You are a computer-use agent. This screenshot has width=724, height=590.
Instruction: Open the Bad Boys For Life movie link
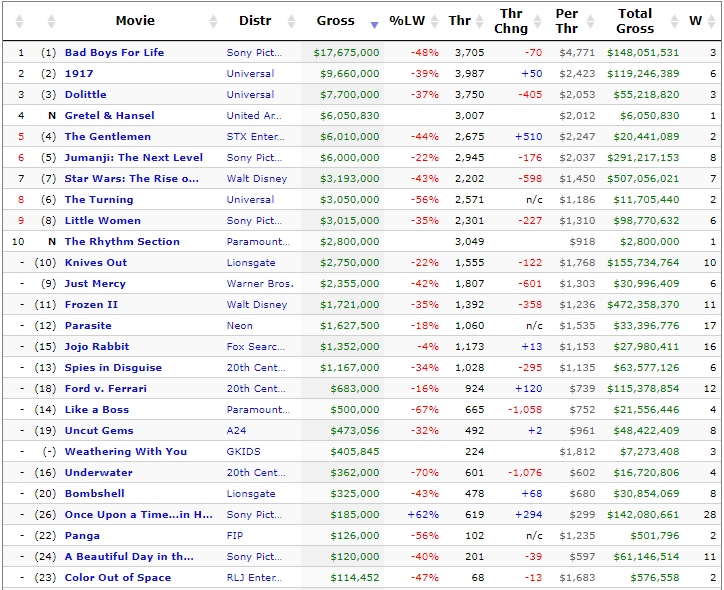click(x=114, y=52)
